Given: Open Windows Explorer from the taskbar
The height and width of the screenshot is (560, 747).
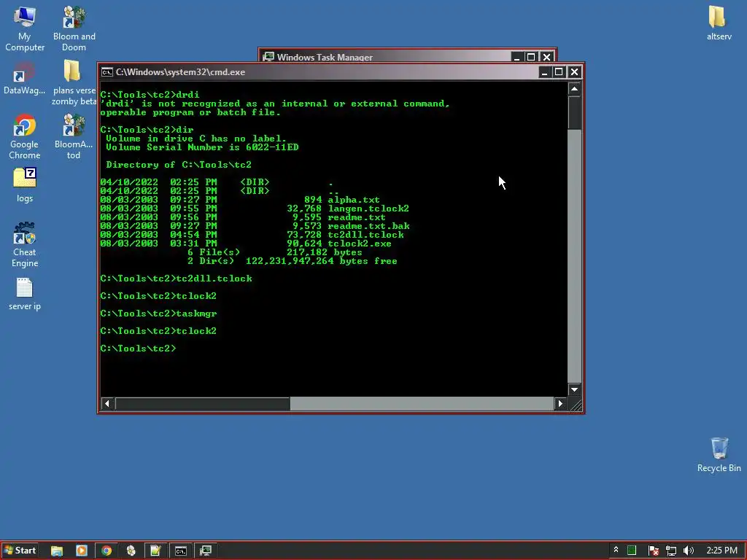Looking at the screenshot, I should click(57, 551).
